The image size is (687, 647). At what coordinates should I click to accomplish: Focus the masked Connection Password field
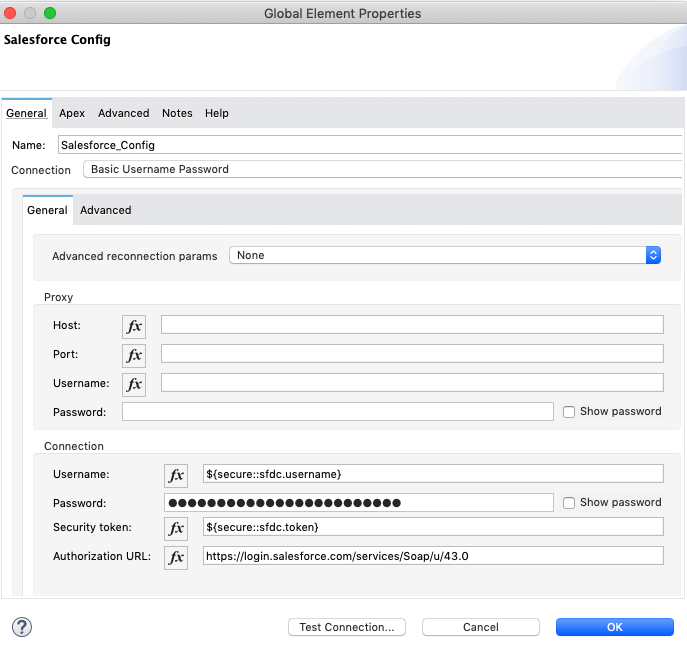tap(359, 502)
